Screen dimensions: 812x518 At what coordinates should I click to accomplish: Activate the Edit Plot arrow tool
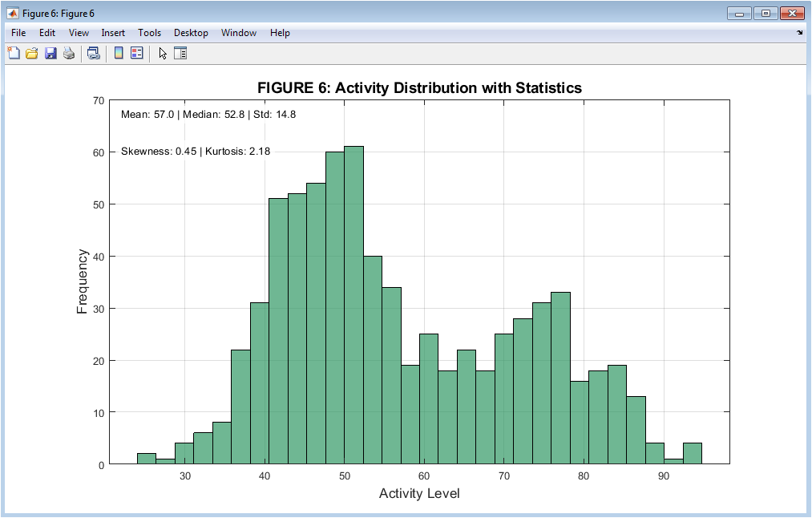(x=163, y=54)
